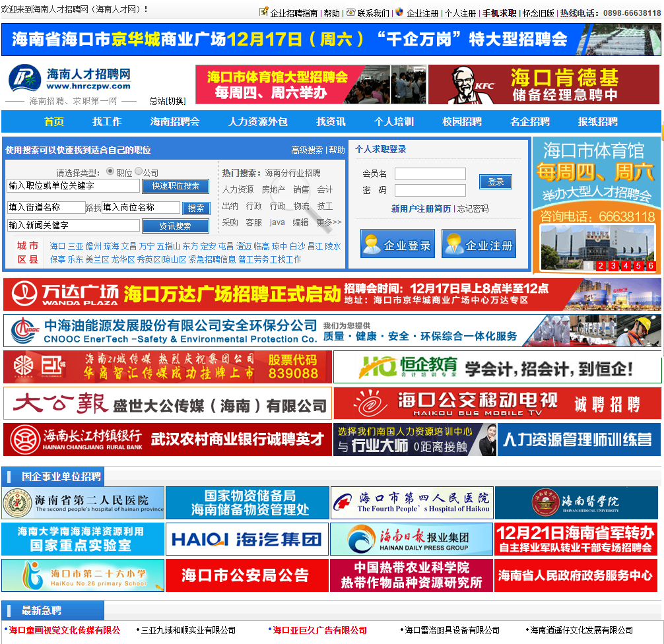Click the 人力资源 hot search keyword
This screenshot has height=644, width=664.
pyautogui.click(x=238, y=189)
